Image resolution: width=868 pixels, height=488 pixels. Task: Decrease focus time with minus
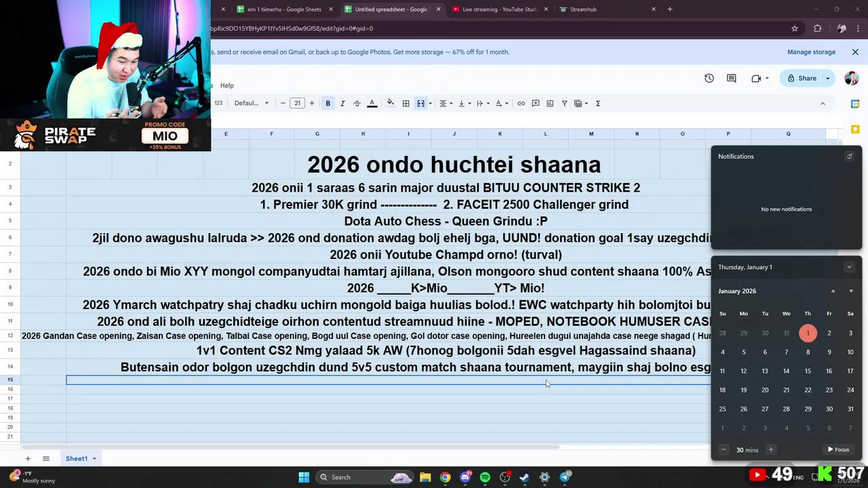coord(723,449)
